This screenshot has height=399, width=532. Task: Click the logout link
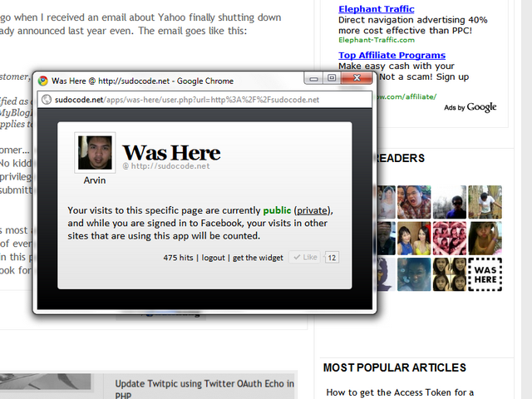tap(213, 258)
